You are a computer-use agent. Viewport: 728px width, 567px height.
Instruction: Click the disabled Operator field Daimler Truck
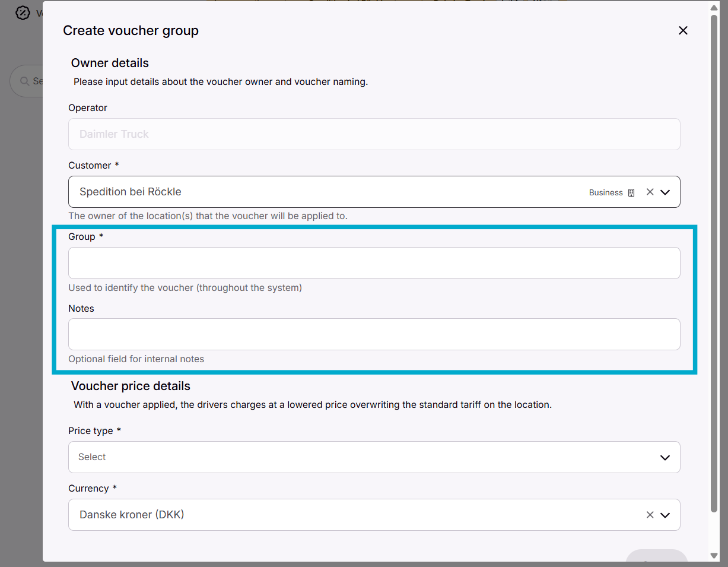[374, 134]
